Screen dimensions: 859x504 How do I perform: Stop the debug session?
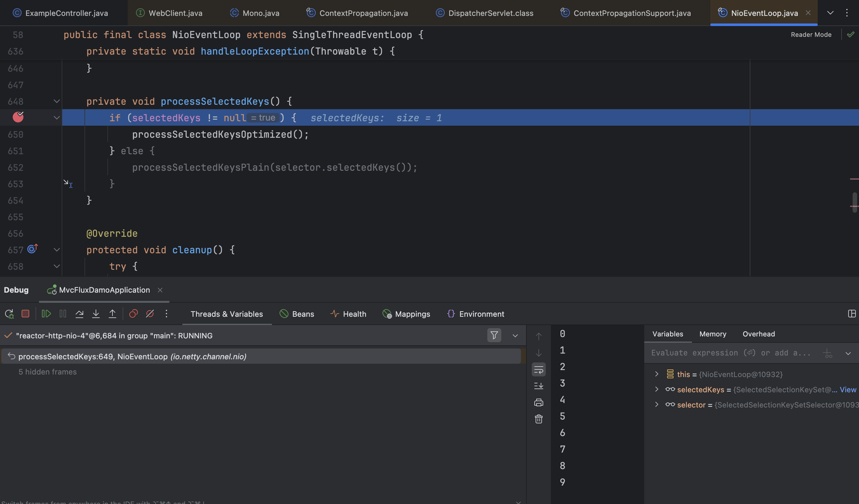25,314
